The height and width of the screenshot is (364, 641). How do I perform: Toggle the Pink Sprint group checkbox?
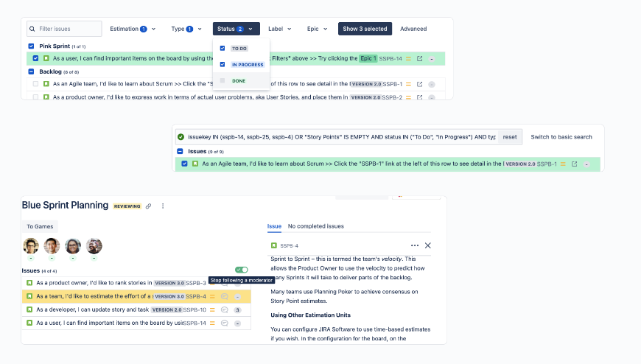click(31, 46)
